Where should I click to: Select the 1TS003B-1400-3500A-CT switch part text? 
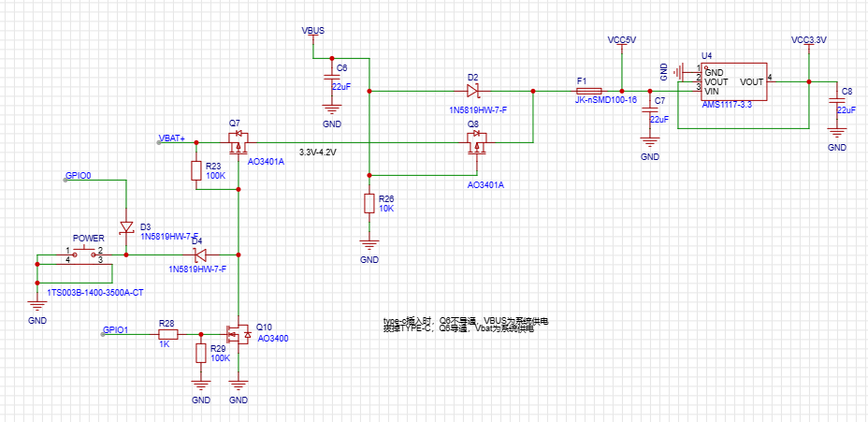(x=95, y=292)
